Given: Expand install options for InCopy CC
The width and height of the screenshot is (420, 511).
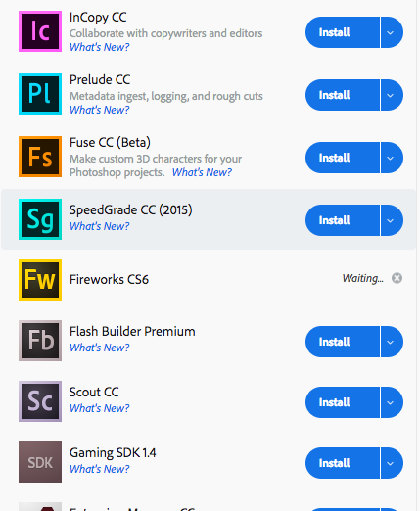Looking at the screenshot, I should (392, 32).
